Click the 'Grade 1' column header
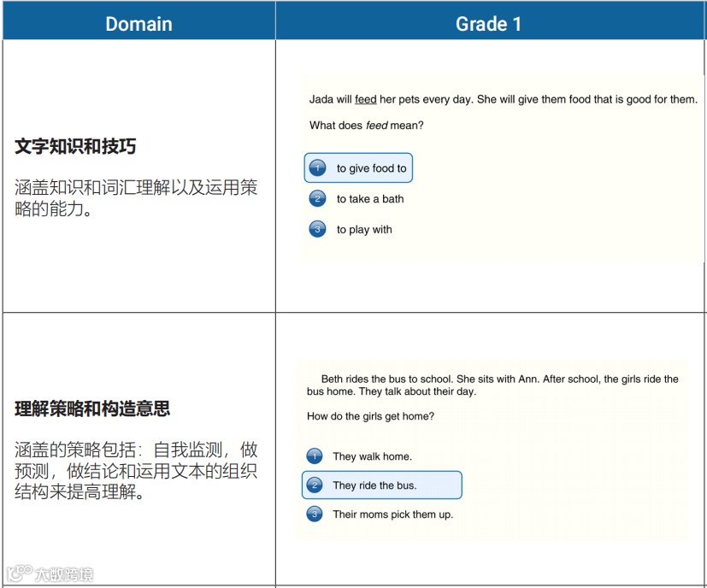 490,21
